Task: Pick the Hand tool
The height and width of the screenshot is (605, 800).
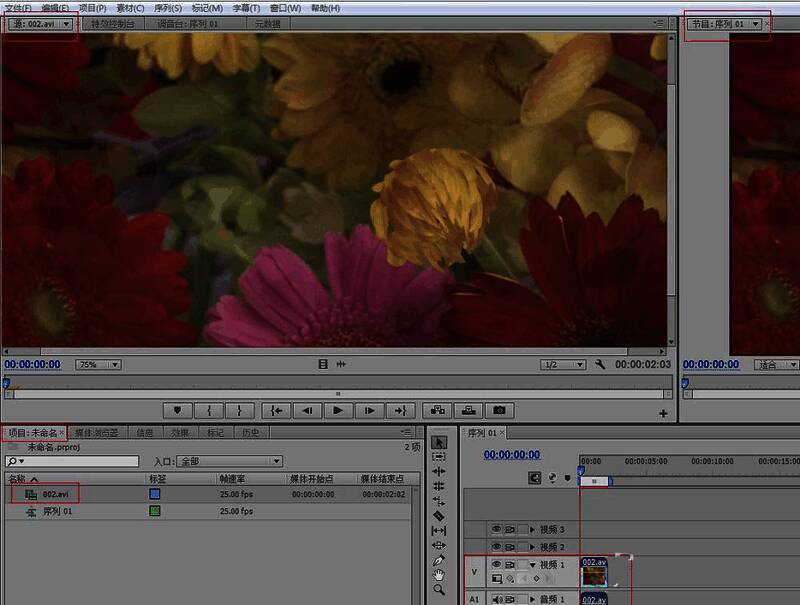Action: point(438,576)
